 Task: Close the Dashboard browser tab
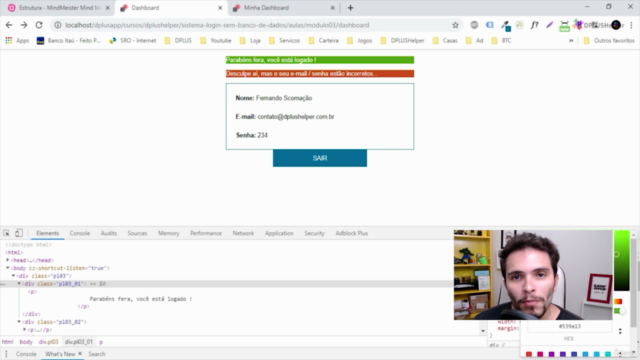[x=220, y=8]
